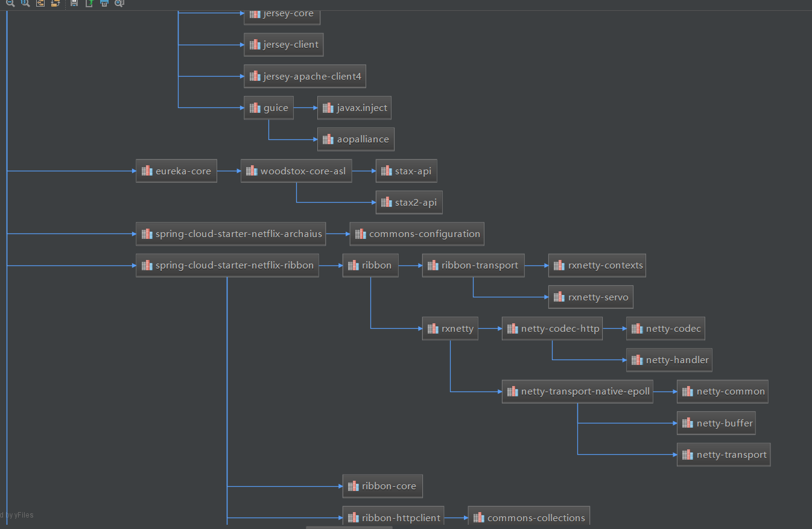Click the Fit Content diagram icon

pyautogui.click(x=40, y=4)
